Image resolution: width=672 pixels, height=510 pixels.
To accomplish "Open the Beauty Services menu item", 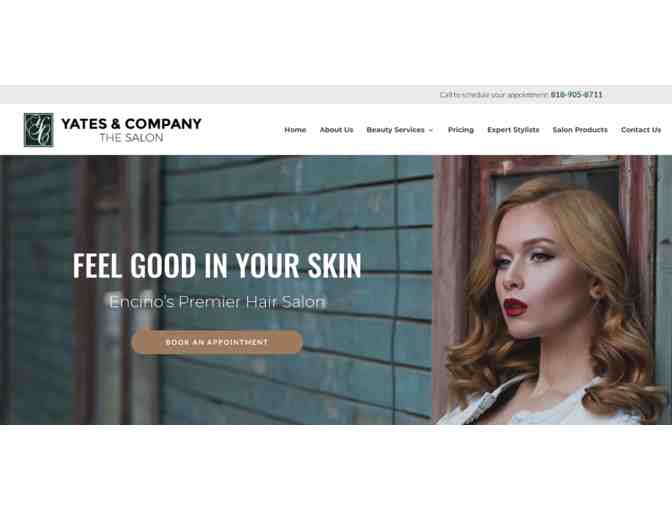I will [395, 130].
